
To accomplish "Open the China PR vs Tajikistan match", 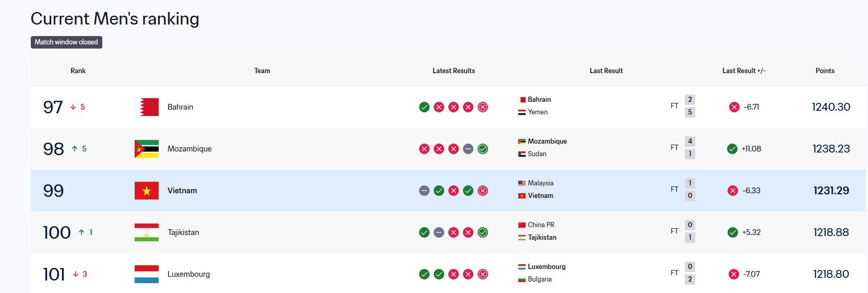I will point(606,231).
